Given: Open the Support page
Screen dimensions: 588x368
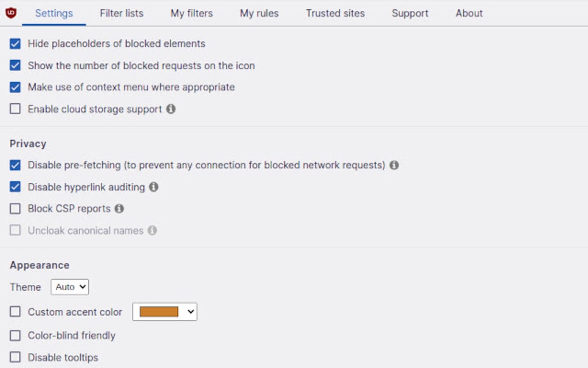Looking at the screenshot, I should click(410, 13).
